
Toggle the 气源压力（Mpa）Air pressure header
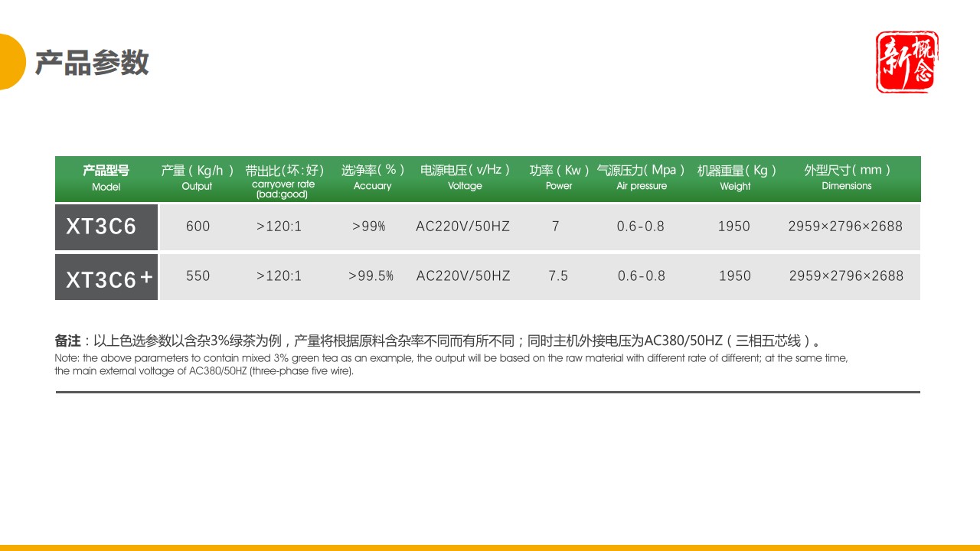click(642, 178)
